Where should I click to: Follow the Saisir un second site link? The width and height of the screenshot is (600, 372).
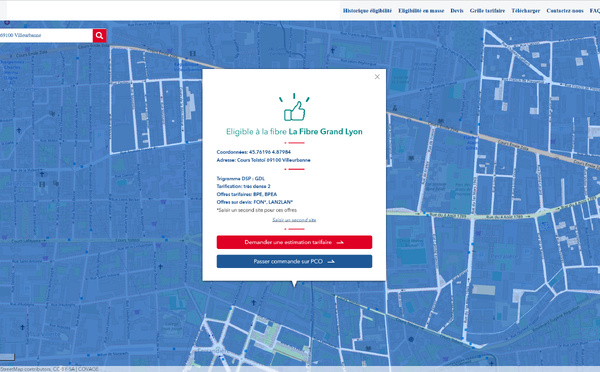[294, 220]
